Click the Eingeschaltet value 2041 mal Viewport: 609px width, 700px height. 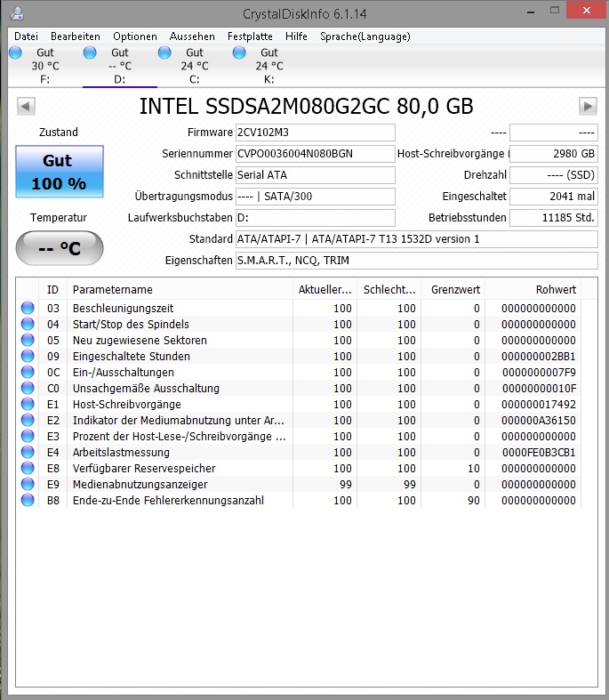(554, 197)
